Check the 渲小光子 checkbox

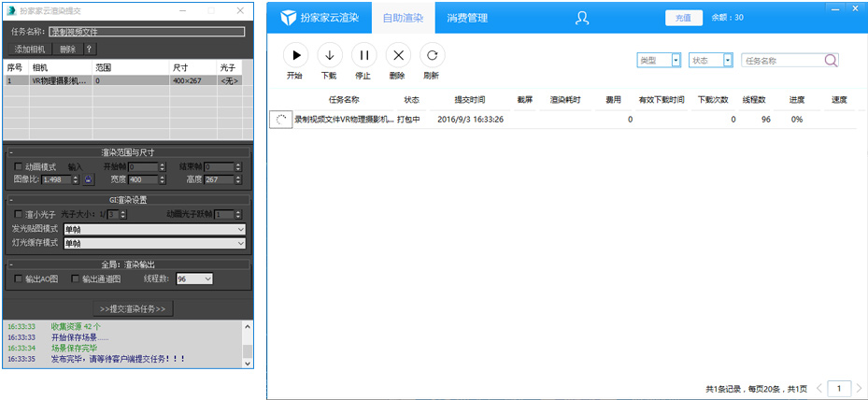[x=19, y=215]
